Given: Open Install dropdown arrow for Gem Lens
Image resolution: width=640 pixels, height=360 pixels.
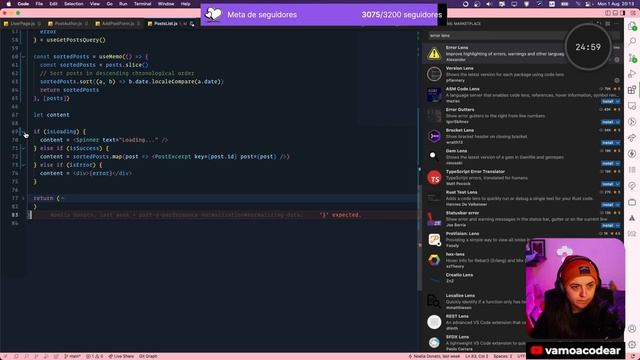Looking at the screenshot, I should click(618, 163).
